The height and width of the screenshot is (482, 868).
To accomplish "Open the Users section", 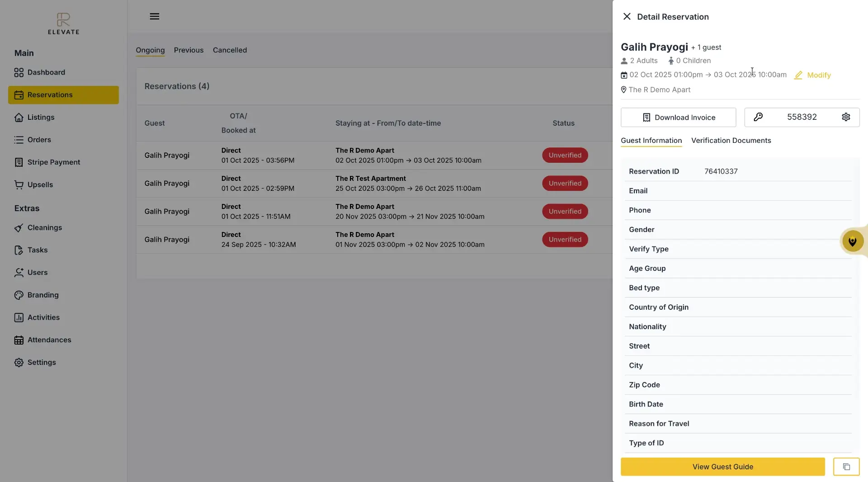I will [38, 272].
